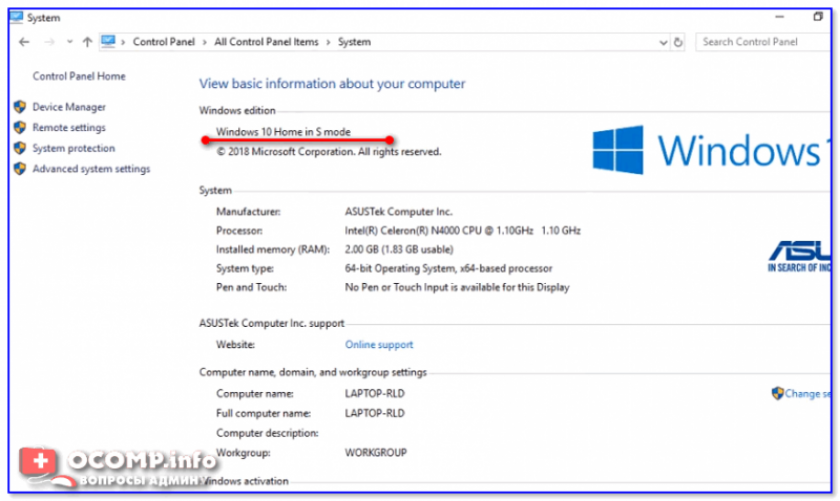Click the Full computer name value LAPTOP-RLD
840x501 pixels.
click(374, 413)
